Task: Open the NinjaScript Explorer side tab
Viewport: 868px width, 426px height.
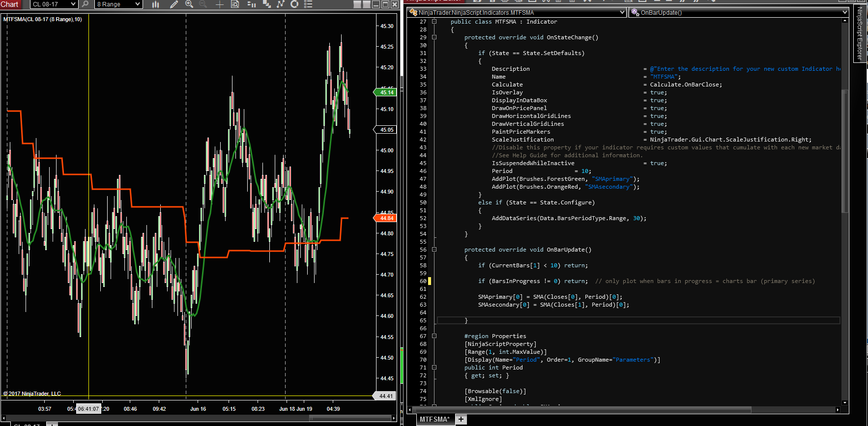Action: point(859,33)
